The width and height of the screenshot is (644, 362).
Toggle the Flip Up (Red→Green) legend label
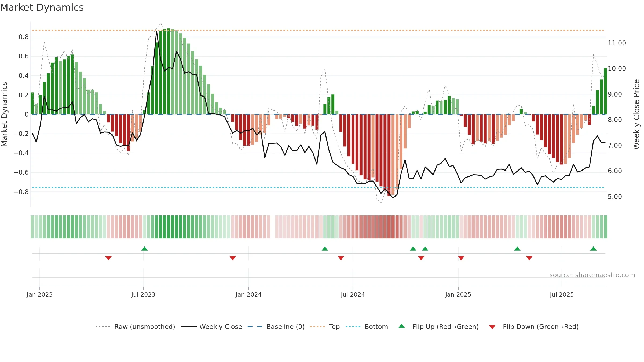coord(445,327)
